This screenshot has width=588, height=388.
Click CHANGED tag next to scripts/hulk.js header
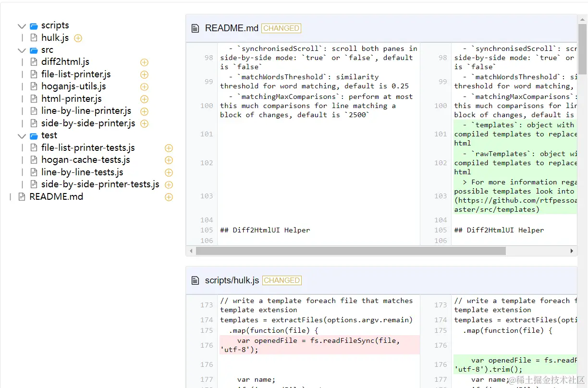(282, 280)
